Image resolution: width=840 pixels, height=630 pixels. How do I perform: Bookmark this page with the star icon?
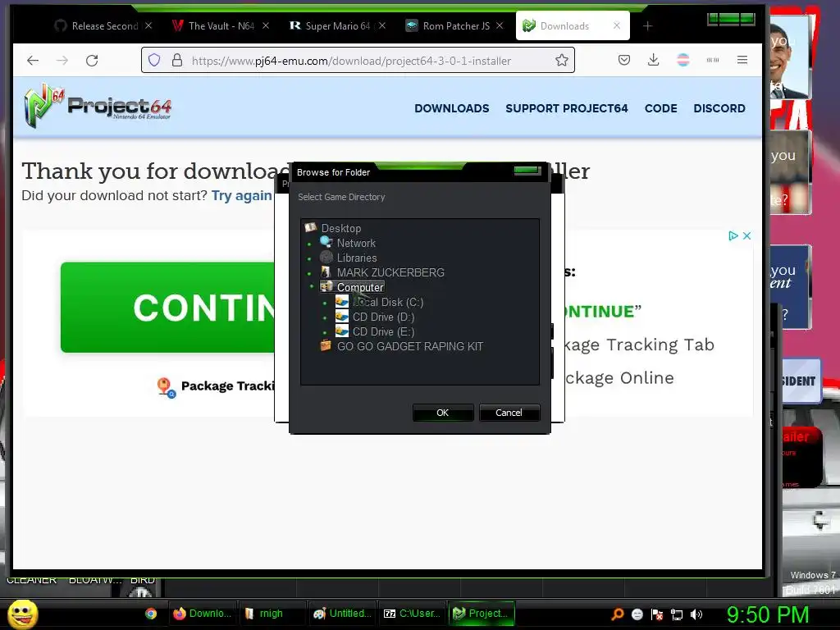pyautogui.click(x=561, y=60)
